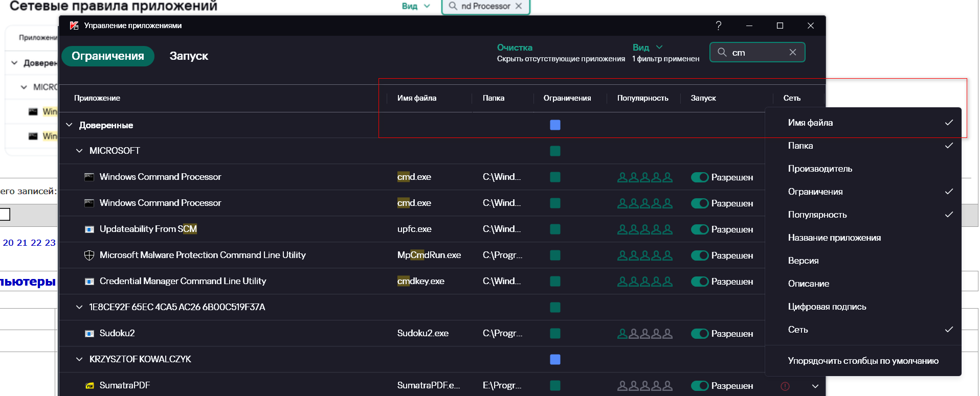Click into the cm search input field

tap(759, 52)
